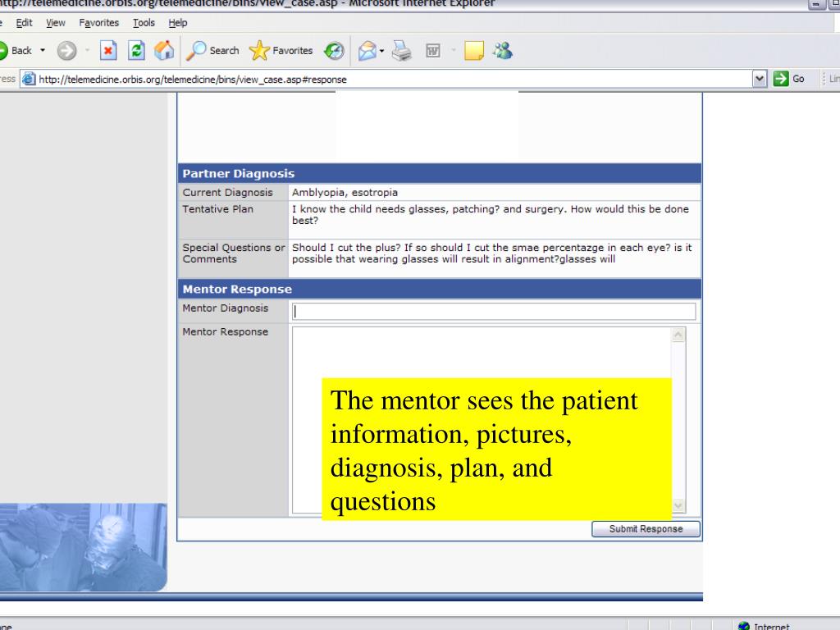Click the 'Tentative Plan' label
The width and height of the screenshot is (840, 630).
[x=217, y=209]
